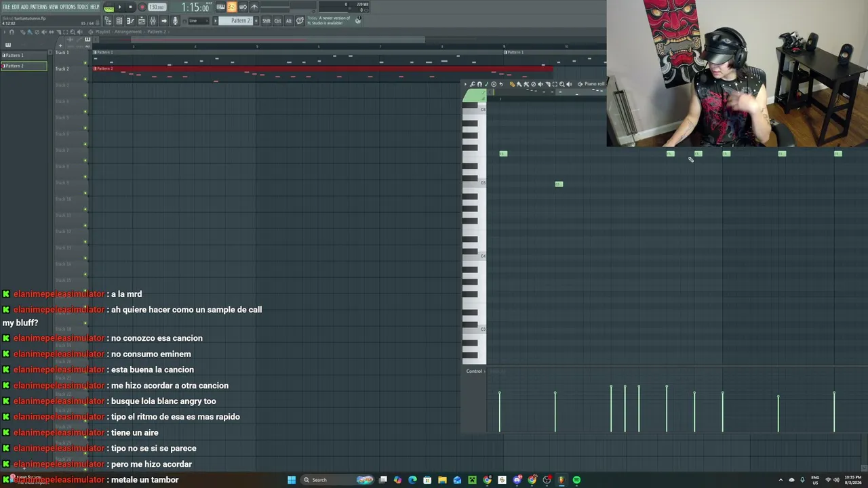The image size is (868, 488).
Task: Open the ADD menu
Action: (24, 7)
